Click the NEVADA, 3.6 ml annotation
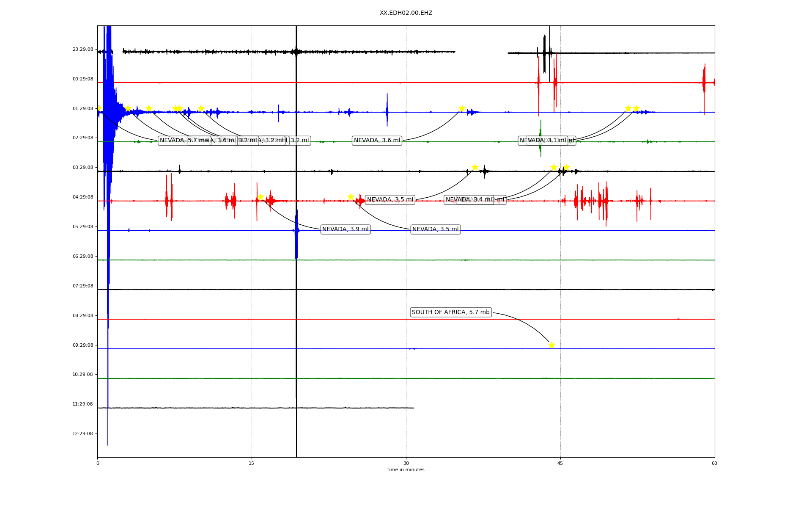The height and width of the screenshot is (508, 812). [x=377, y=141]
